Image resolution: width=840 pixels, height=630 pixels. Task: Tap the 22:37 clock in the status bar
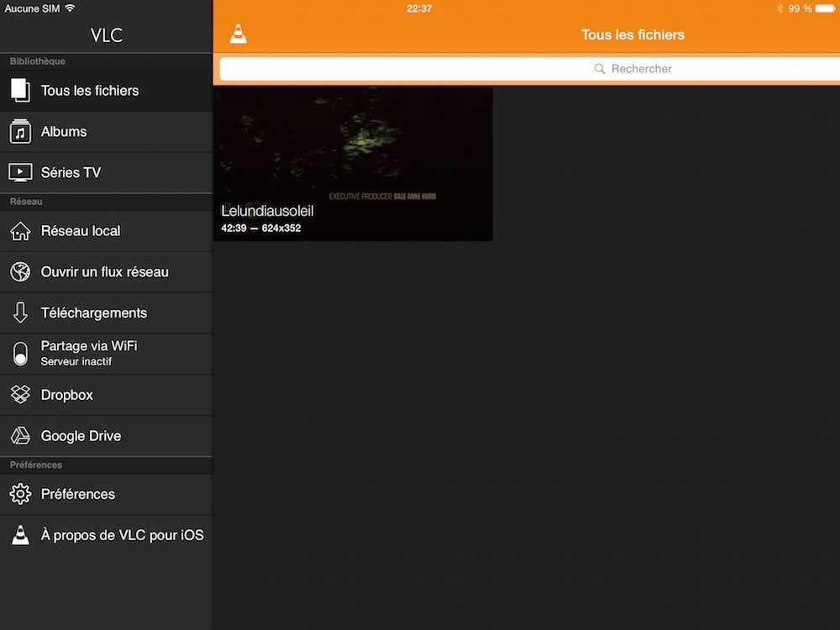click(x=419, y=8)
